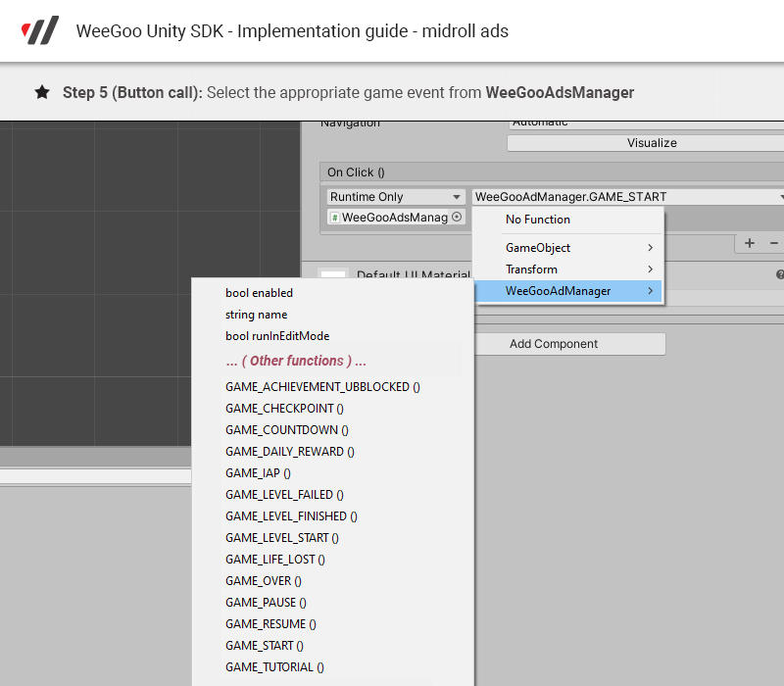Click the script icon in the WeeGooAdsManag field
The width and height of the screenshot is (784, 686).
coord(335,218)
